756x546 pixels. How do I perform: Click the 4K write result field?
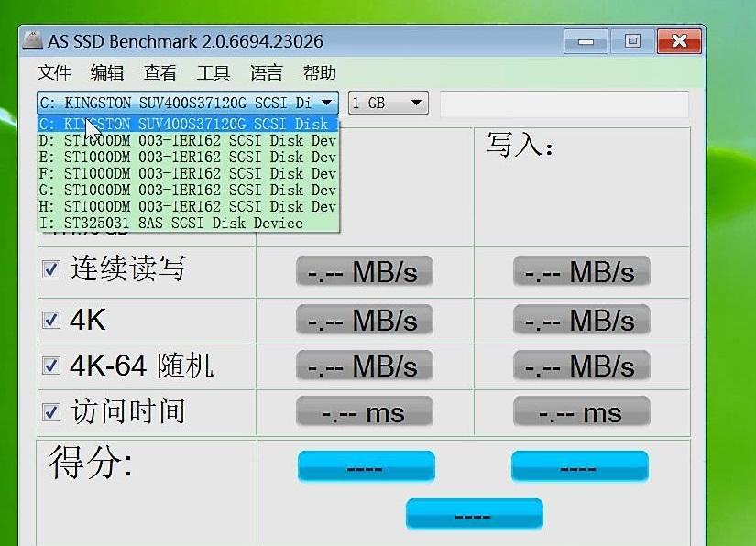pos(582,320)
